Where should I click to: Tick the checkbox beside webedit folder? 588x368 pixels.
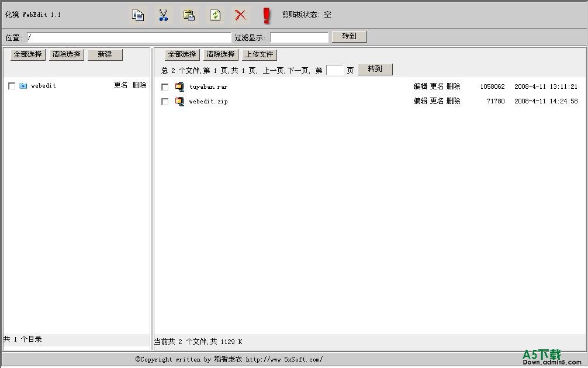[12, 86]
